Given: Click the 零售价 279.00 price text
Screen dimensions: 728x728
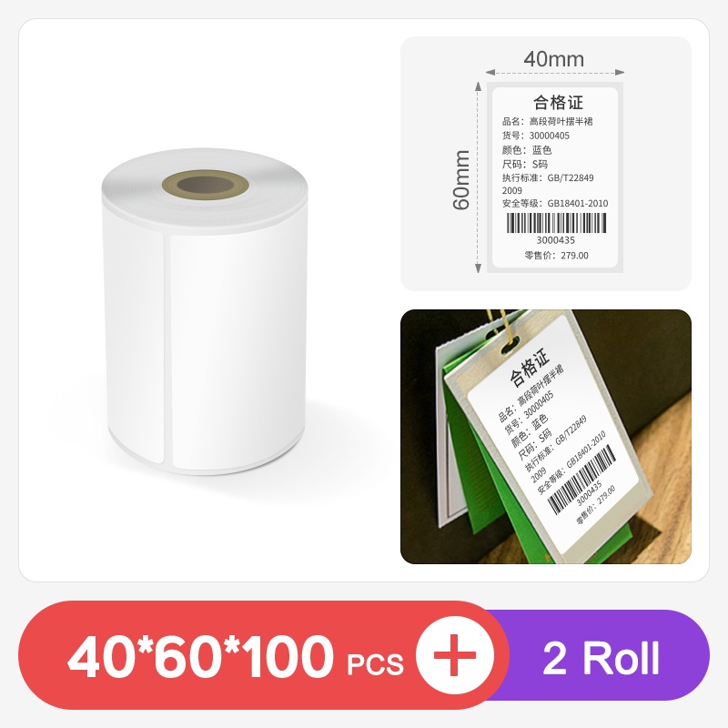Looking at the screenshot, I should tap(556, 256).
